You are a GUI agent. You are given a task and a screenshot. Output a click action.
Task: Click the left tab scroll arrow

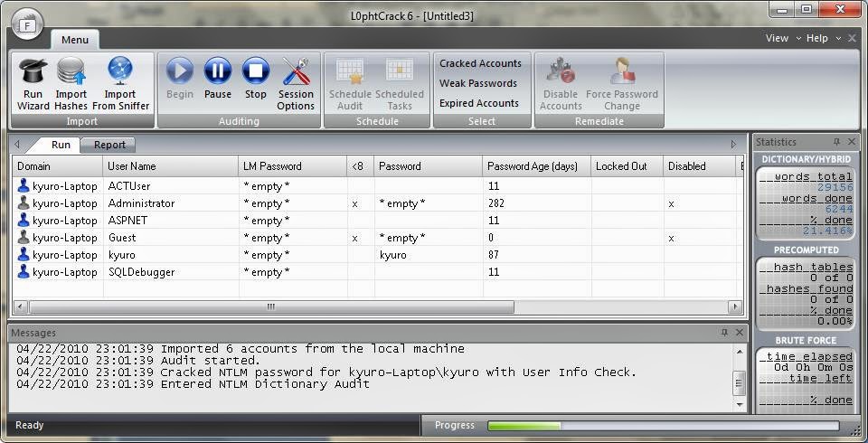click(x=16, y=145)
